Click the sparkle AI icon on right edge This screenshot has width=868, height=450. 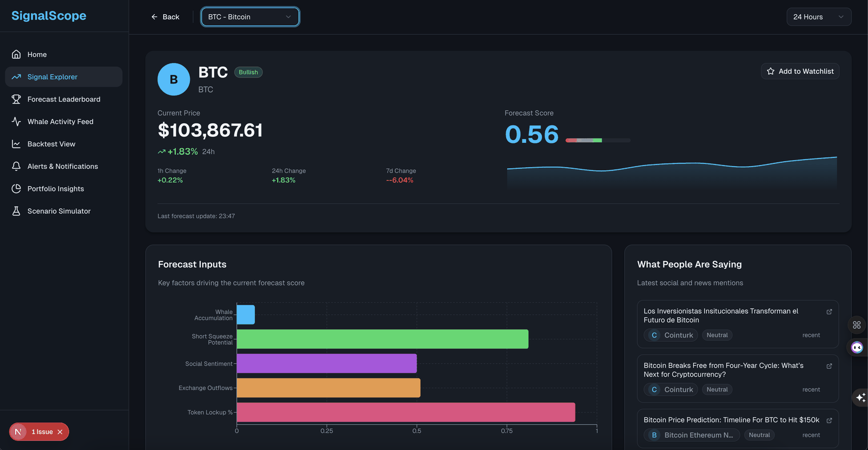860,398
